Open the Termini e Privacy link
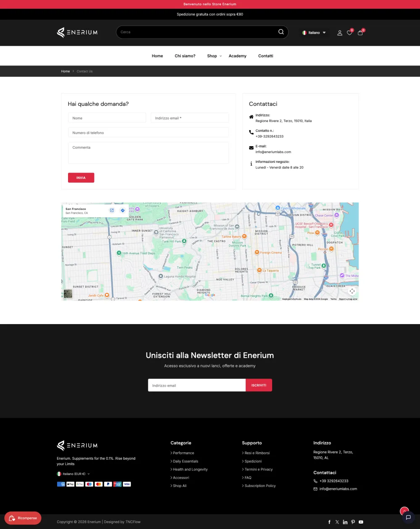The image size is (420, 529). pyautogui.click(x=259, y=469)
